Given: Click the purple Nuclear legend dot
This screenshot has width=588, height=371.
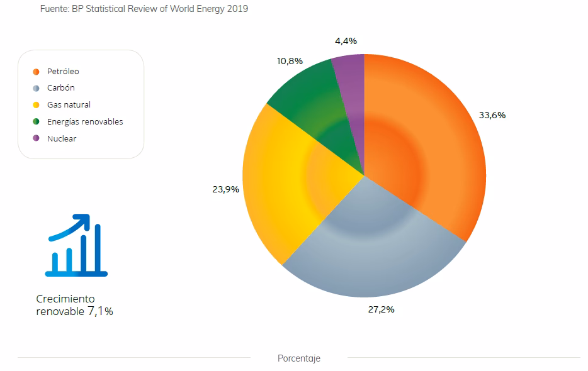Looking at the screenshot, I should 36,138.
